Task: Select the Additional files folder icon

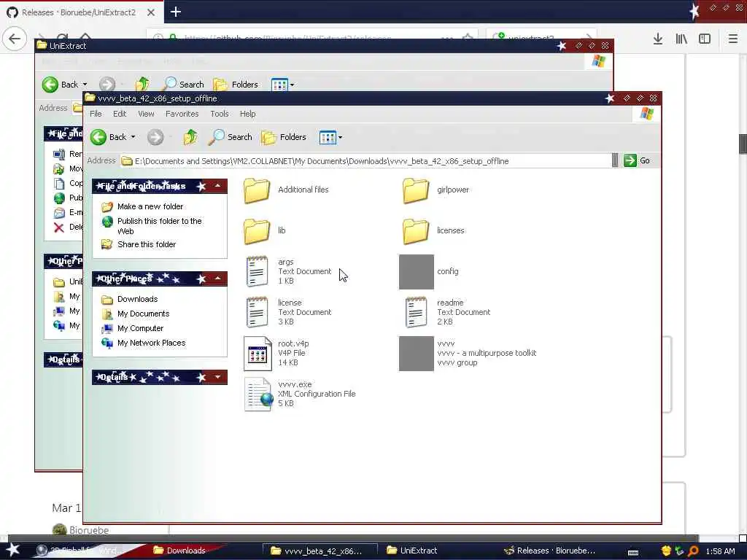Action: click(257, 190)
